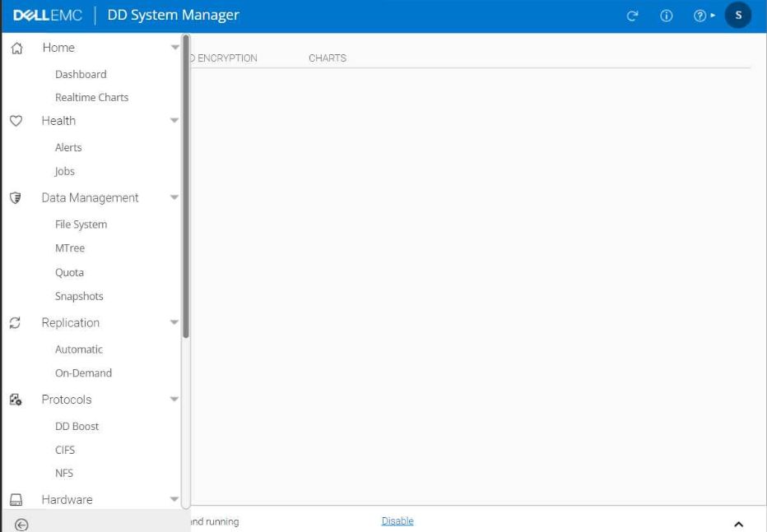
Task: Open NFS protocol page
Action: coord(63,474)
